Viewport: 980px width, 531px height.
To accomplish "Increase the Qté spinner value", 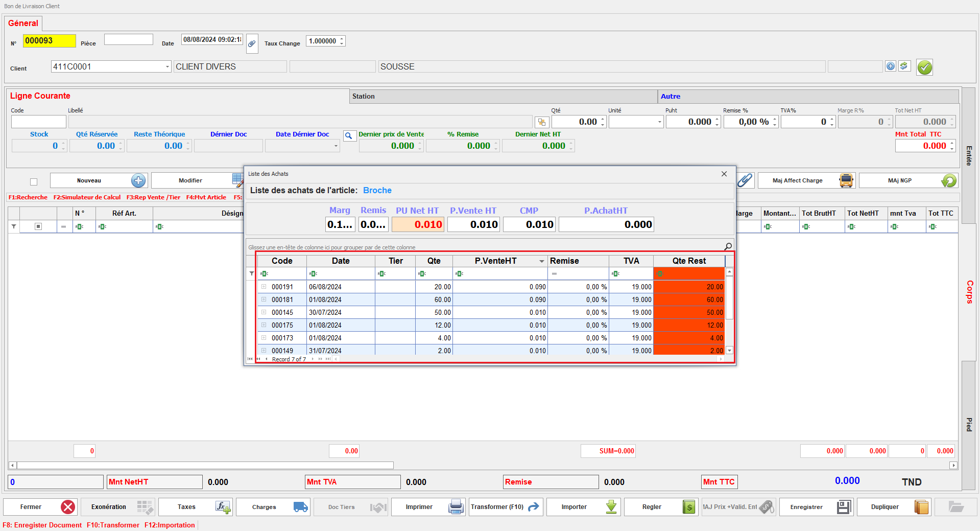I will point(603,119).
